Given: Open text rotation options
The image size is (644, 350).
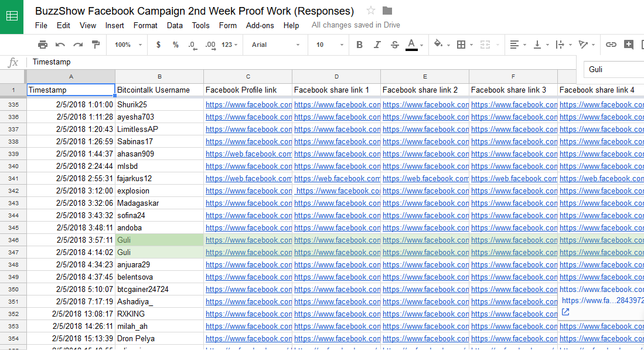Looking at the screenshot, I should point(583,45).
